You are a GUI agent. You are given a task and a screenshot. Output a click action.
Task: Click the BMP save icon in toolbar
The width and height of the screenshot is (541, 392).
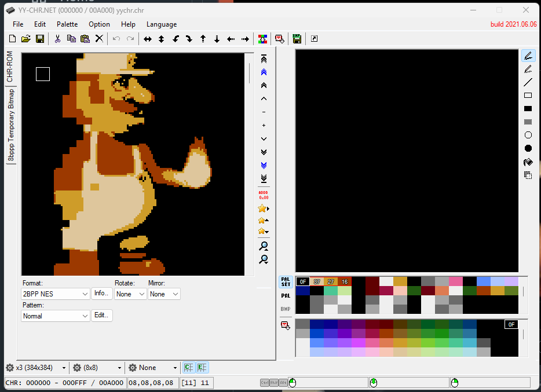(x=297, y=39)
